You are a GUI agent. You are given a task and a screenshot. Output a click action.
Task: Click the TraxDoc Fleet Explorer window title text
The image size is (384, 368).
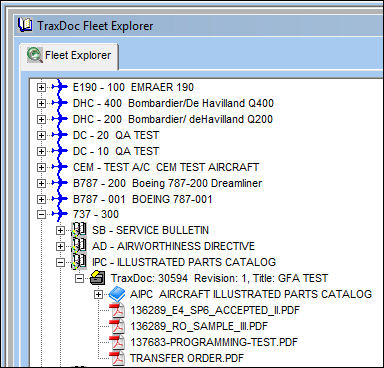95,26
